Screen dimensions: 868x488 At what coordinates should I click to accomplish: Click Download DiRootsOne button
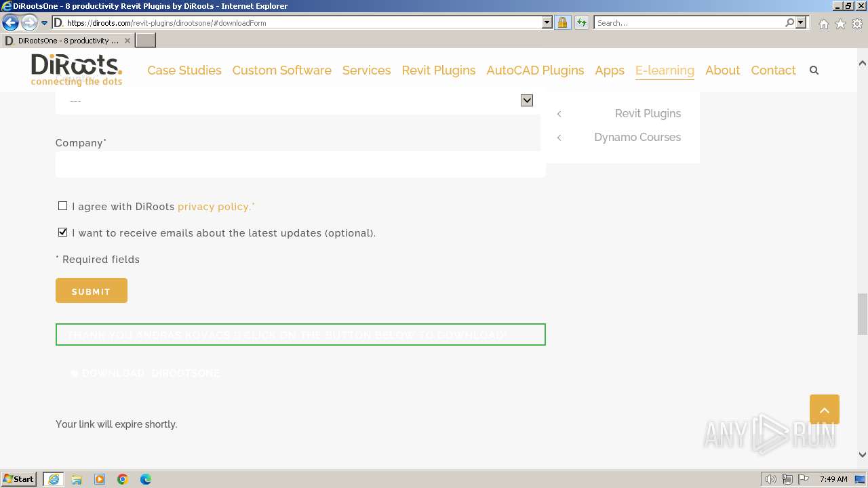[146, 373]
